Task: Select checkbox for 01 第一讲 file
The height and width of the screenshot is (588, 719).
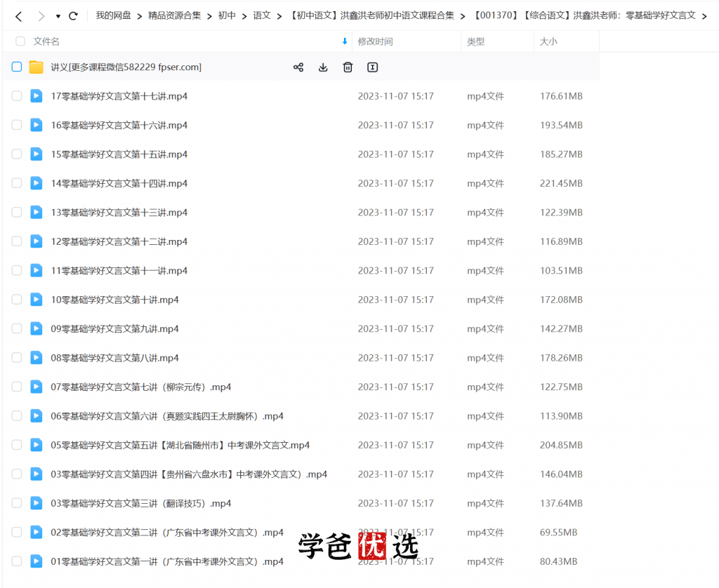Action: tap(17, 561)
